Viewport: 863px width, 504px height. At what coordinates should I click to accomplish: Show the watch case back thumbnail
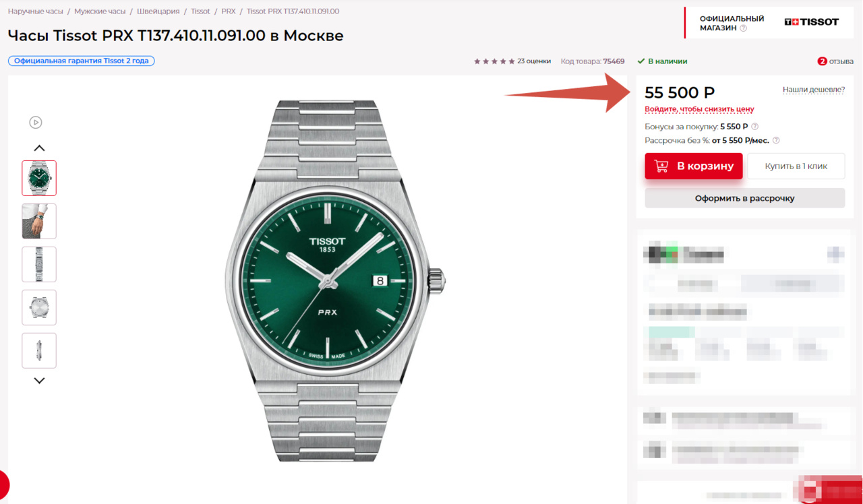pyautogui.click(x=39, y=307)
